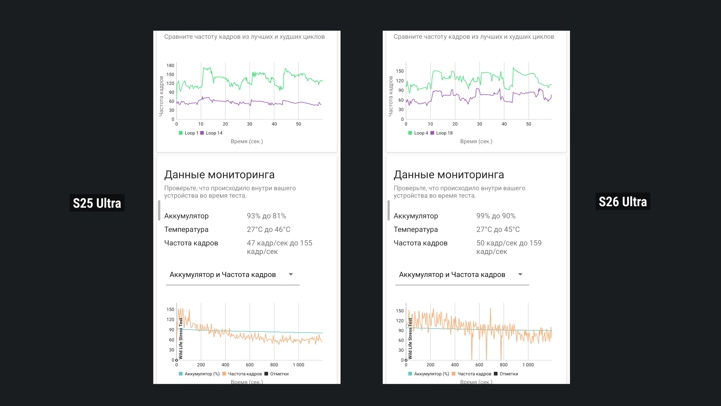Image resolution: width=721 pixels, height=406 pixels.
Task: Click the green Loop 1 legend marker
Action: click(x=181, y=133)
